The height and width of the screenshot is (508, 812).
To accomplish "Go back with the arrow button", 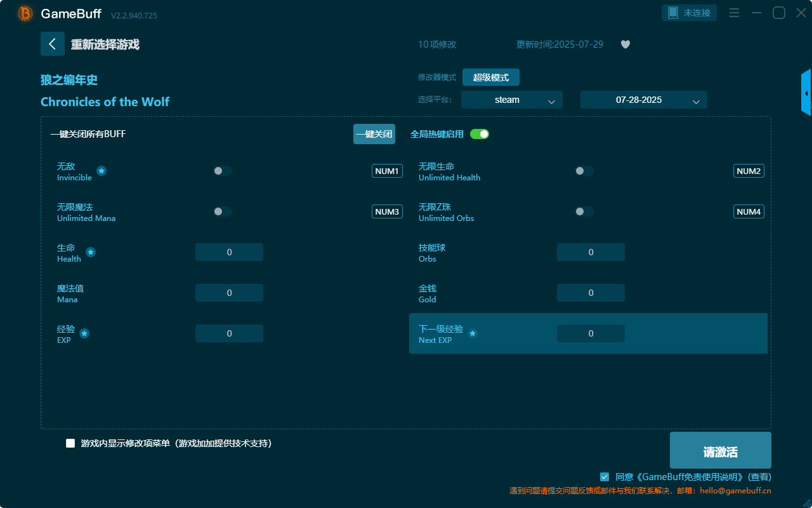I will 53,44.
